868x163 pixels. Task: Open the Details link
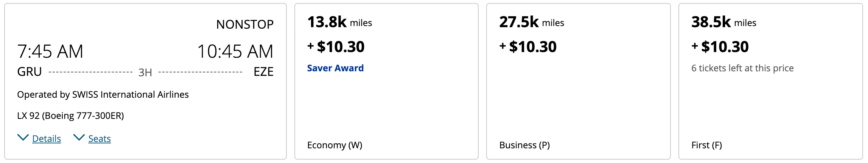pos(47,139)
